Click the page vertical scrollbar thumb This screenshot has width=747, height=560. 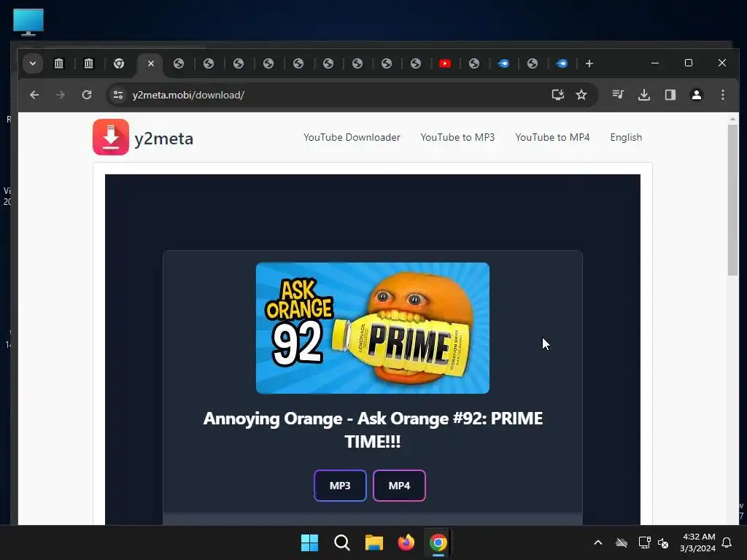[x=732, y=200]
